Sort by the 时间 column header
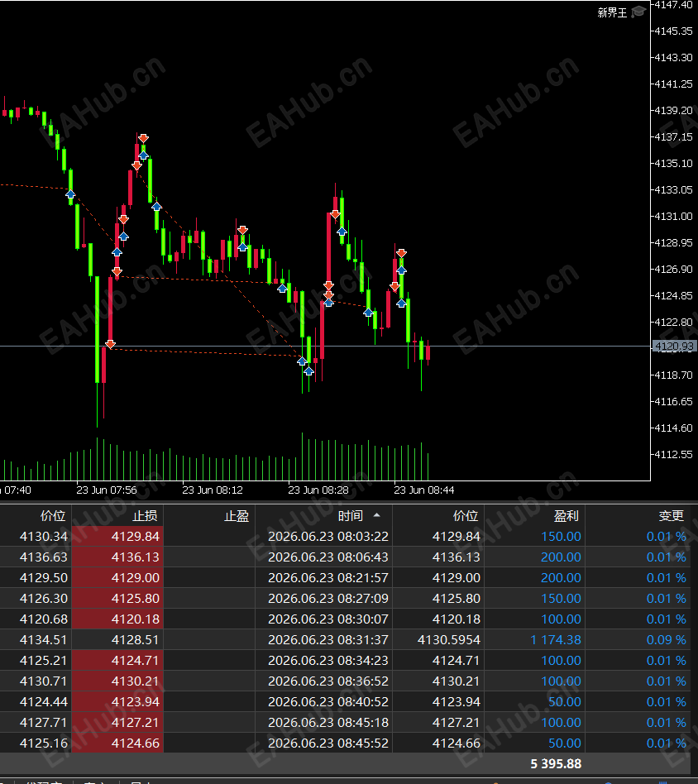Viewport: 698px width, 784px height. (x=324, y=515)
